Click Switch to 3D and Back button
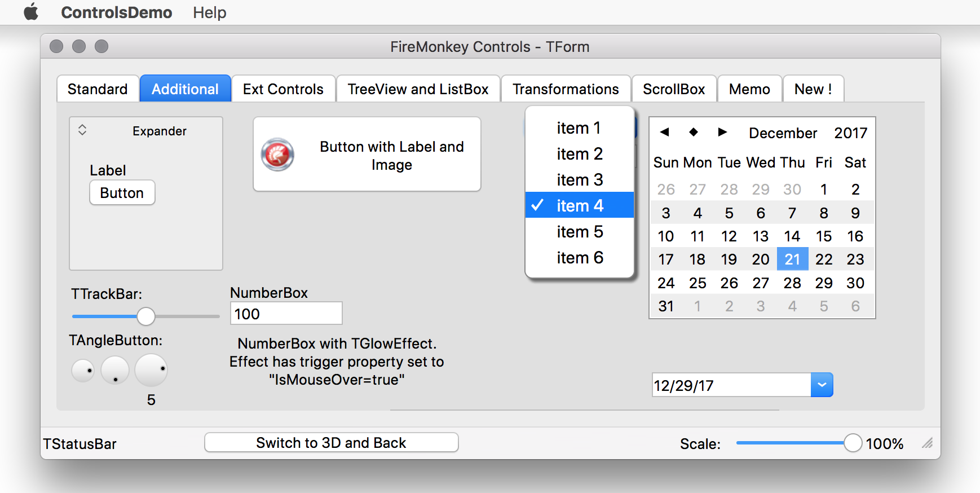Screen dimensions: 980x493 click(x=332, y=443)
